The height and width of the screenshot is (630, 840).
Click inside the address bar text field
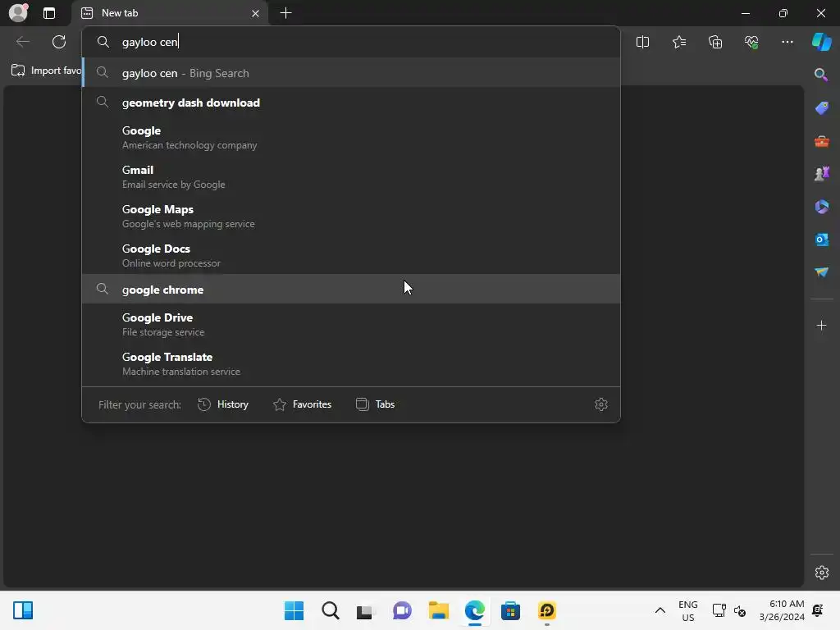(x=351, y=42)
